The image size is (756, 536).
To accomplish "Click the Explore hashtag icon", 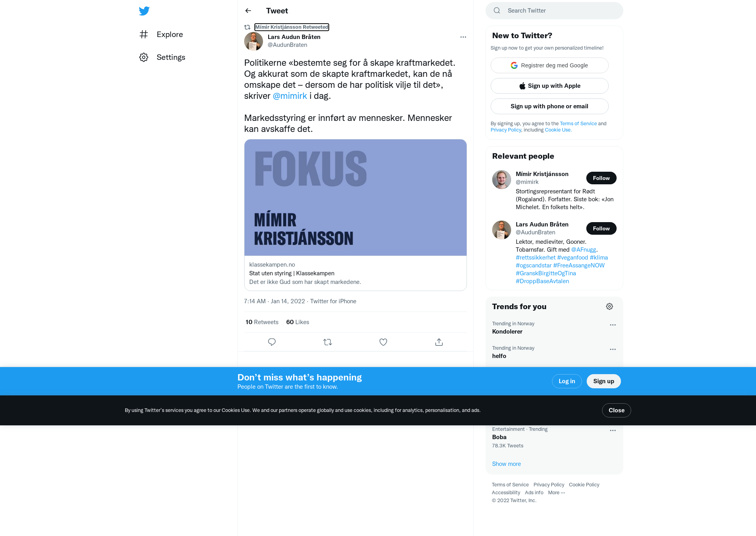I will (x=144, y=34).
